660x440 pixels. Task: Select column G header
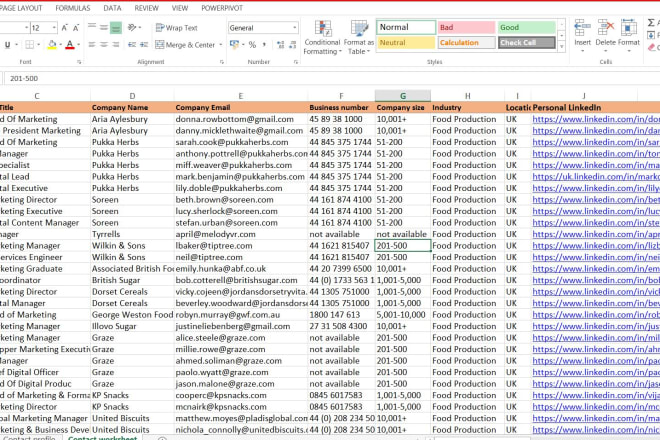pos(403,96)
